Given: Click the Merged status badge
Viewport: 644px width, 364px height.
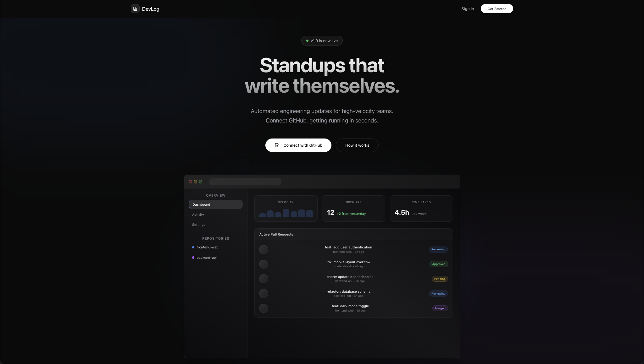Looking at the screenshot, I should click(440, 308).
